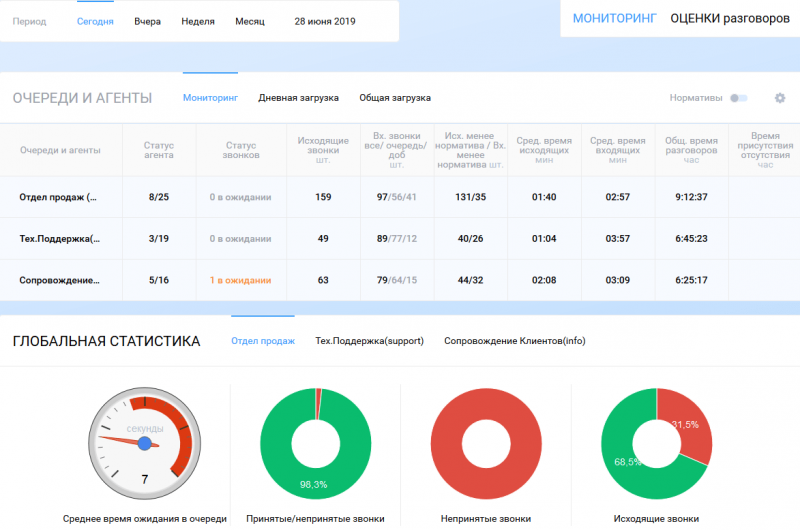Image resolution: width=800 pixels, height=530 pixels.
Task: Expand the Тех.Поддержка queue row
Action: [60, 239]
